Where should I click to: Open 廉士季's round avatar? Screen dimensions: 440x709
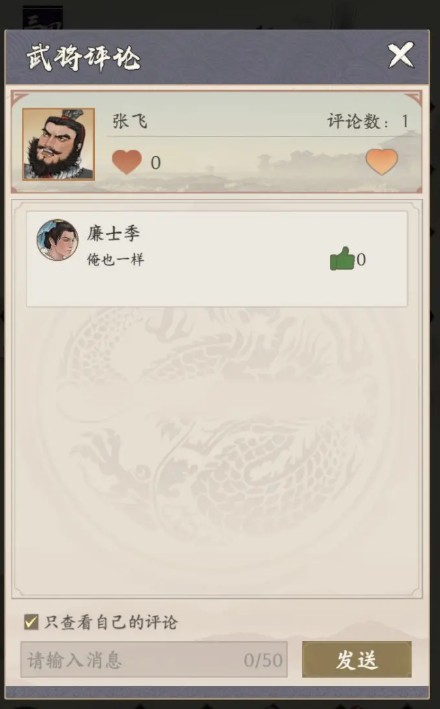pyautogui.click(x=57, y=240)
